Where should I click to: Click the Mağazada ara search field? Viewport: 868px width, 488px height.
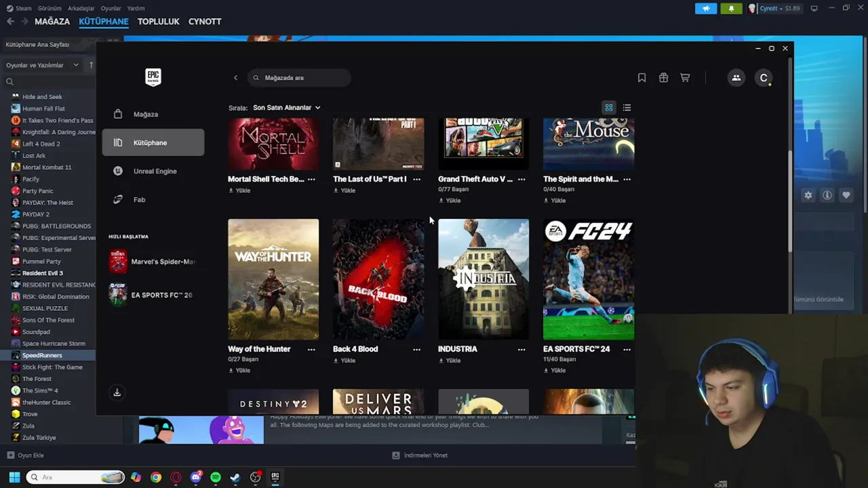click(299, 78)
